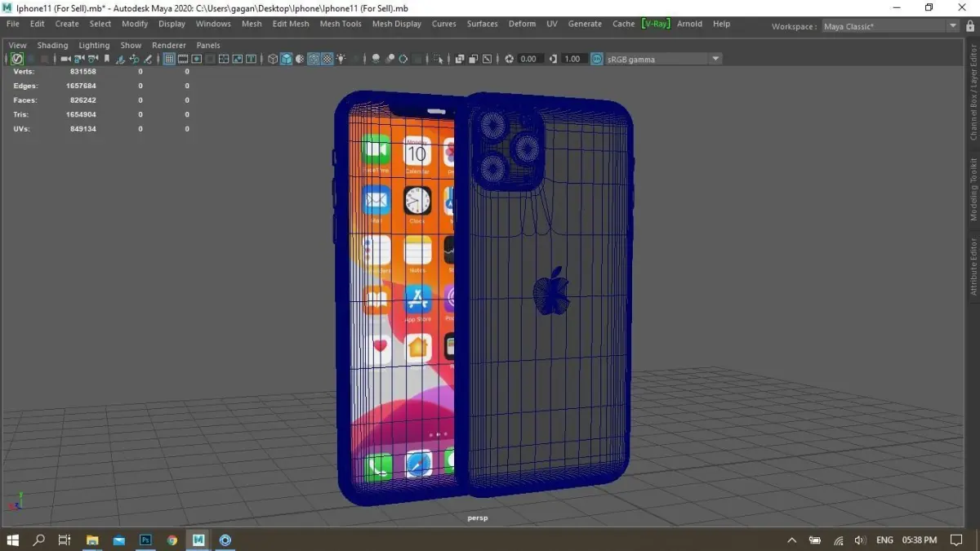The height and width of the screenshot is (551, 980).
Task: Click the viewport Shadows icon
Action: (355, 59)
